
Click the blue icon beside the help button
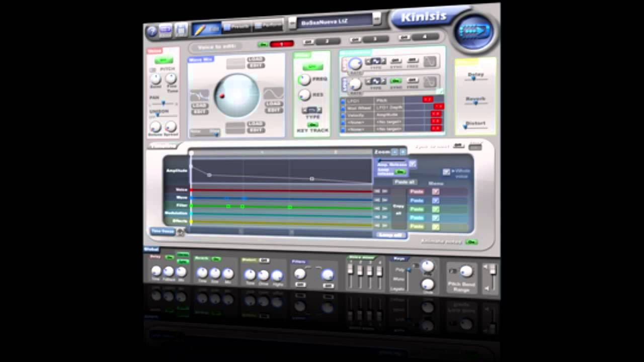(166, 31)
